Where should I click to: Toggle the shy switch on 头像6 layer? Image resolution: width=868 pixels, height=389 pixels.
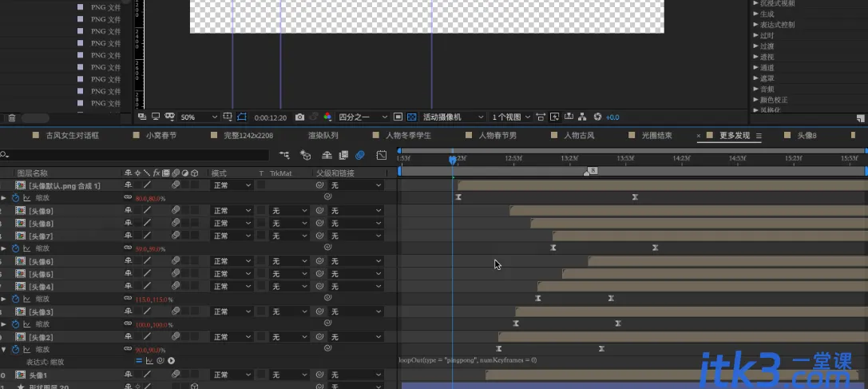coord(129,261)
